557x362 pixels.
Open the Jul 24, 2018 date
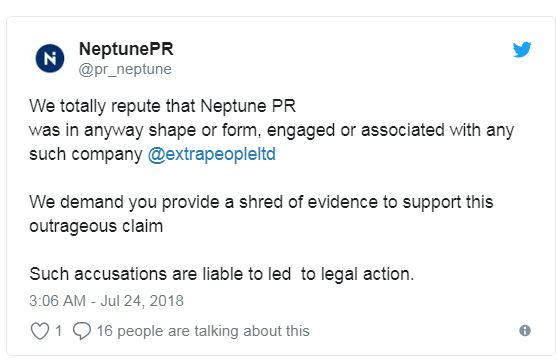click(x=142, y=301)
